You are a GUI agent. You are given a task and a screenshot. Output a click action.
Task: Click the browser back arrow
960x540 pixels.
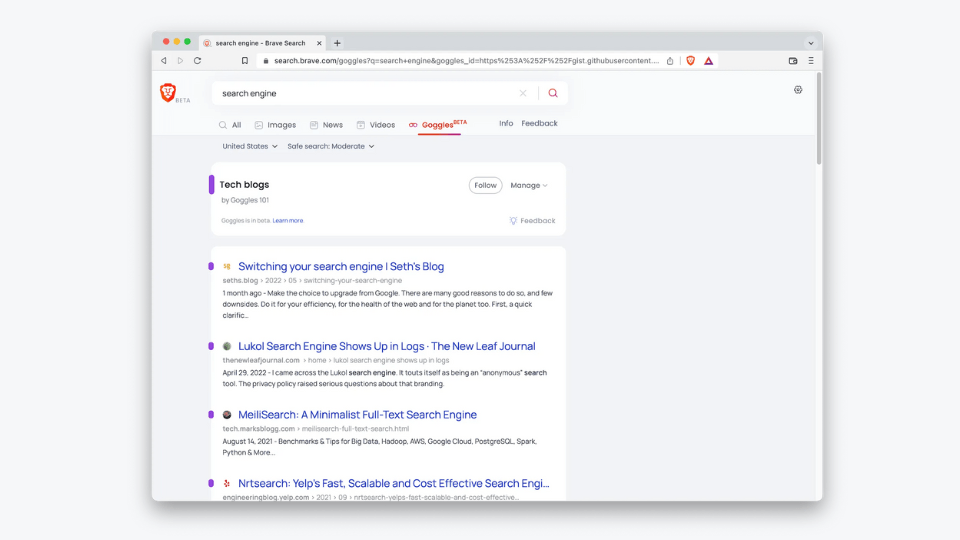(163, 61)
